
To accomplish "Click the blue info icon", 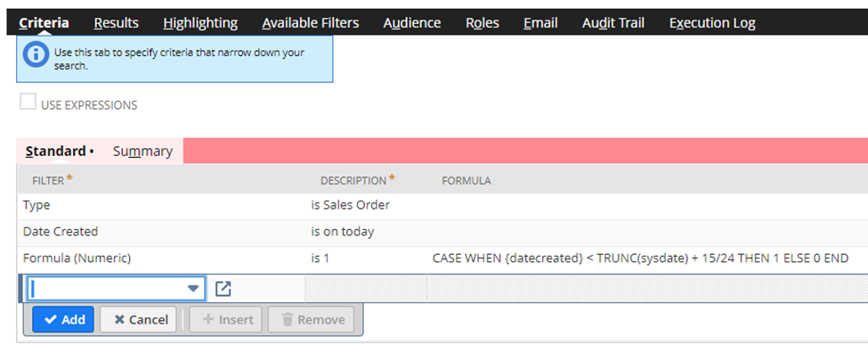I will click(x=36, y=54).
